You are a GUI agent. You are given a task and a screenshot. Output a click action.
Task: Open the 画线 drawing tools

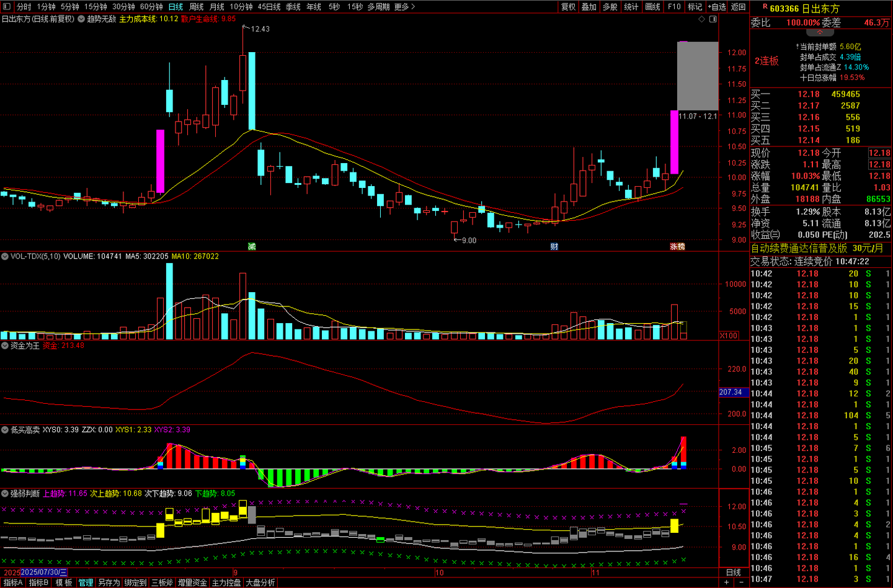pyautogui.click(x=652, y=7)
